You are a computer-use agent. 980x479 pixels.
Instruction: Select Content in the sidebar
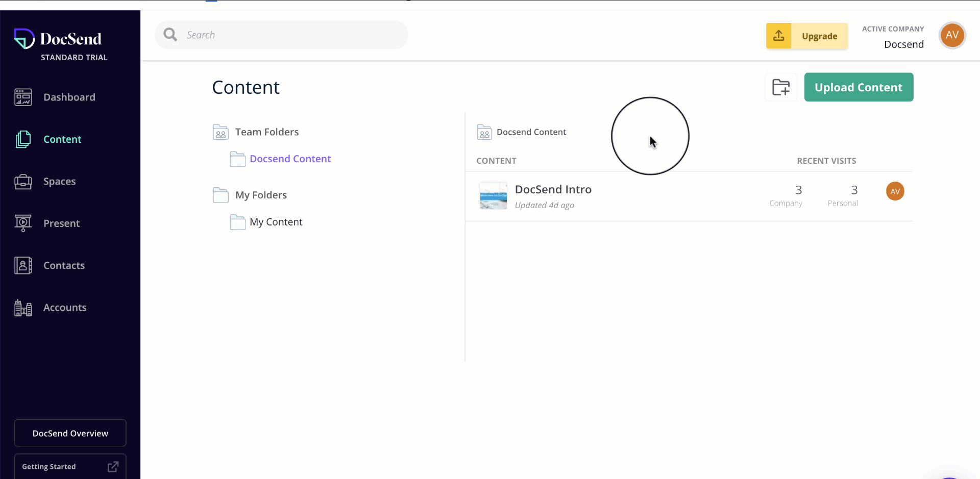pos(62,139)
